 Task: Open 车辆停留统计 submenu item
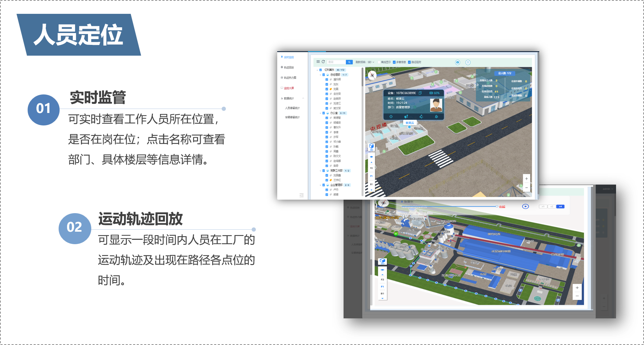[x=292, y=117]
